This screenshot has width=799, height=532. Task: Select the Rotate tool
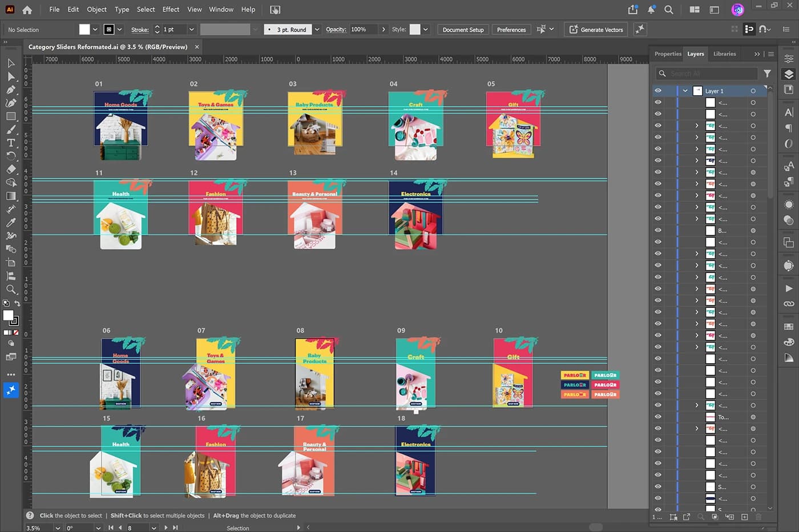pyautogui.click(x=11, y=156)
